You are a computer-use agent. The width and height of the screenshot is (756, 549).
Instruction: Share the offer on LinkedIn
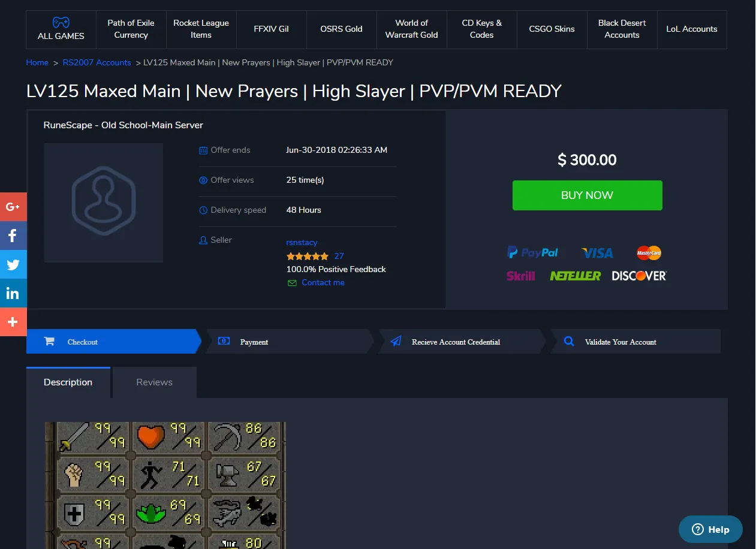[x=13, y=293]
